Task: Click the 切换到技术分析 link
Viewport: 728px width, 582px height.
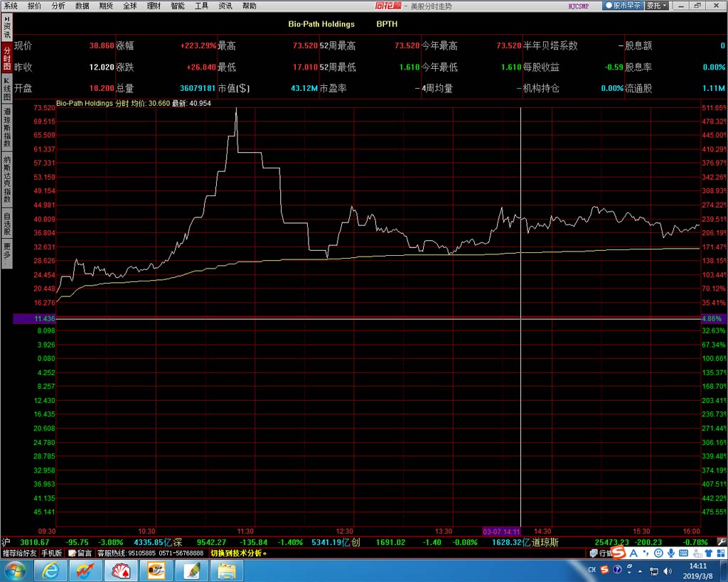Action: (238, 553)
